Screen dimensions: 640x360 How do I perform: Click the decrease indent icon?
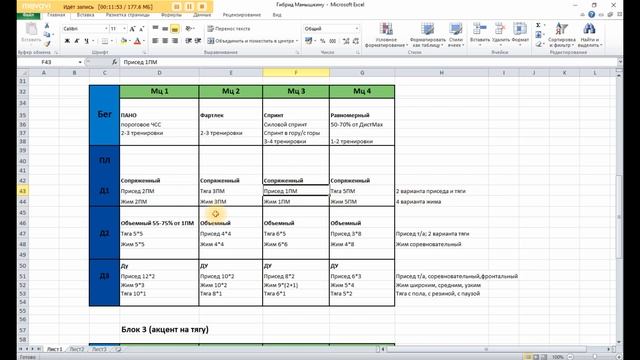coord(189,41)
